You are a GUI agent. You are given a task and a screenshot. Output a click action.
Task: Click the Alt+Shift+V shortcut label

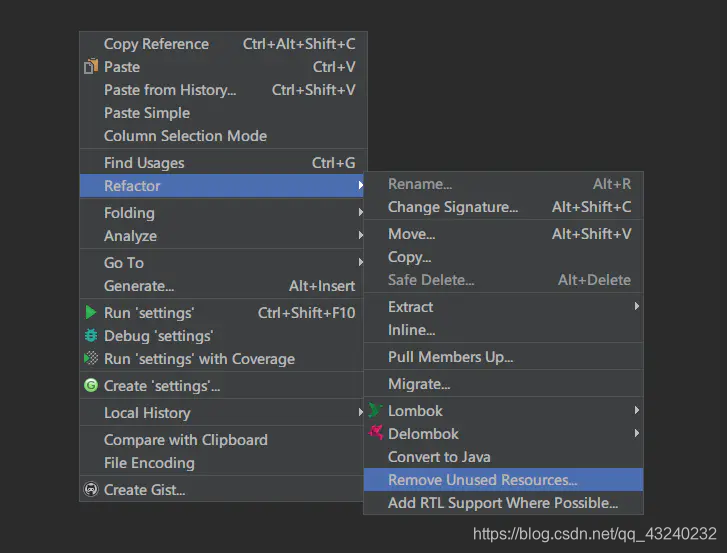pyautogui.click(x=591, y=234)
